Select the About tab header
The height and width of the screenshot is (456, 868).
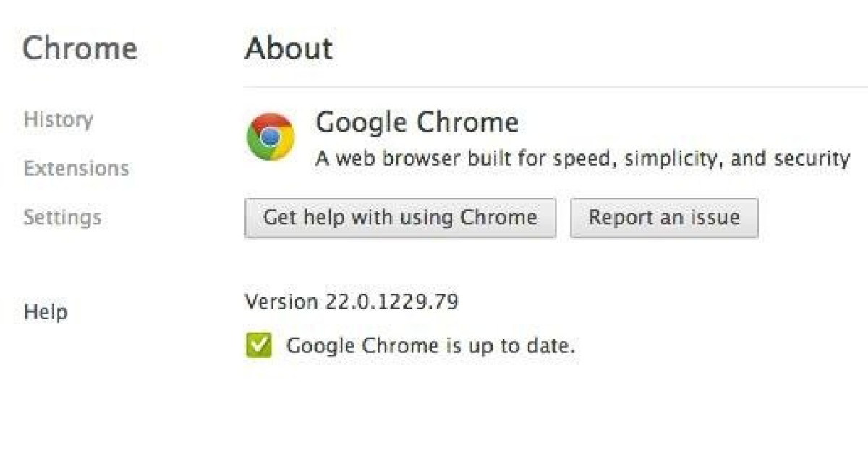288,48
